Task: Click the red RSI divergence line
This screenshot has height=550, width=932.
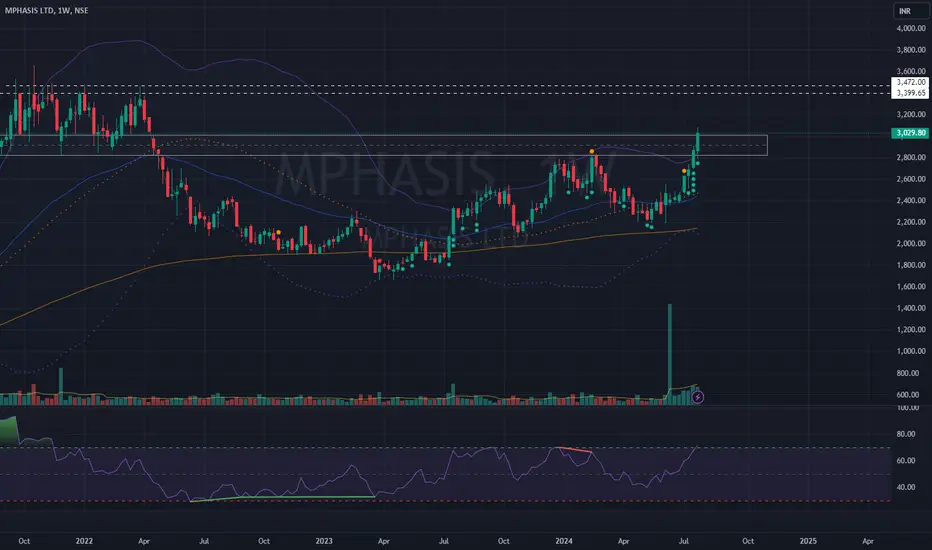Action: click(x=573, y=450)
